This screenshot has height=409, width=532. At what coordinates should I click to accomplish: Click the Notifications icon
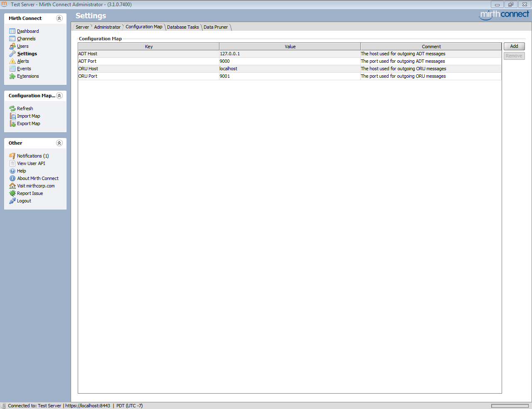coord(12,156)
